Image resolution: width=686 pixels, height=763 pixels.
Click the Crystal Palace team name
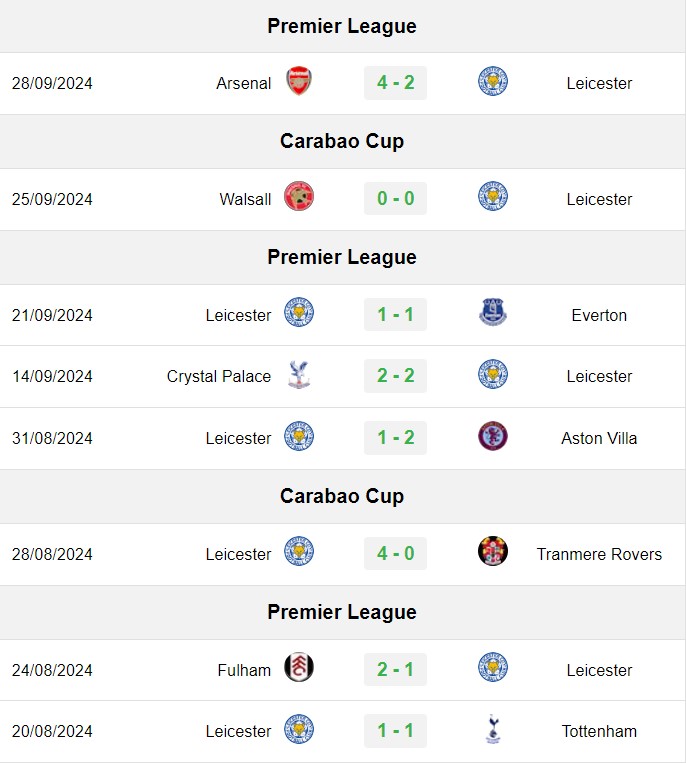(219, 377)
